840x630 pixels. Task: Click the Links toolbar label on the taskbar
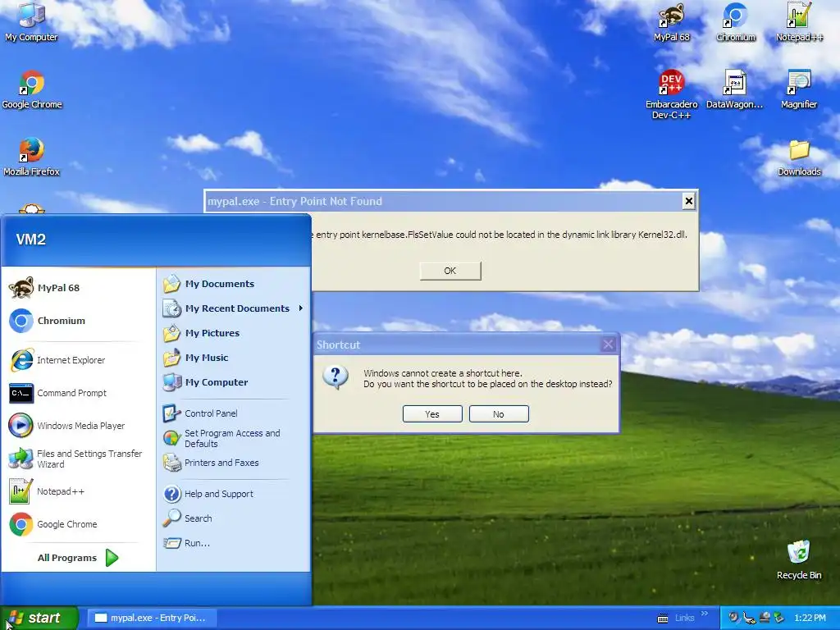point(684,618)
